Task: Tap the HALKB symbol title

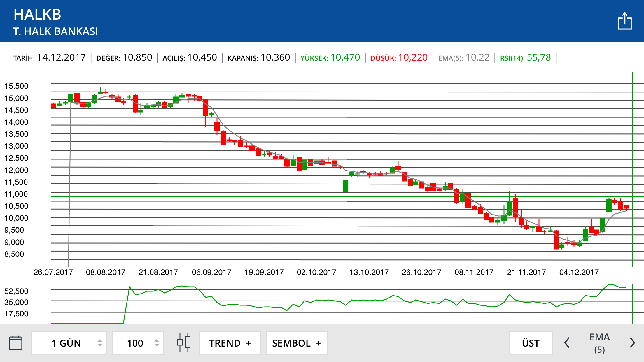Action: 37,14
